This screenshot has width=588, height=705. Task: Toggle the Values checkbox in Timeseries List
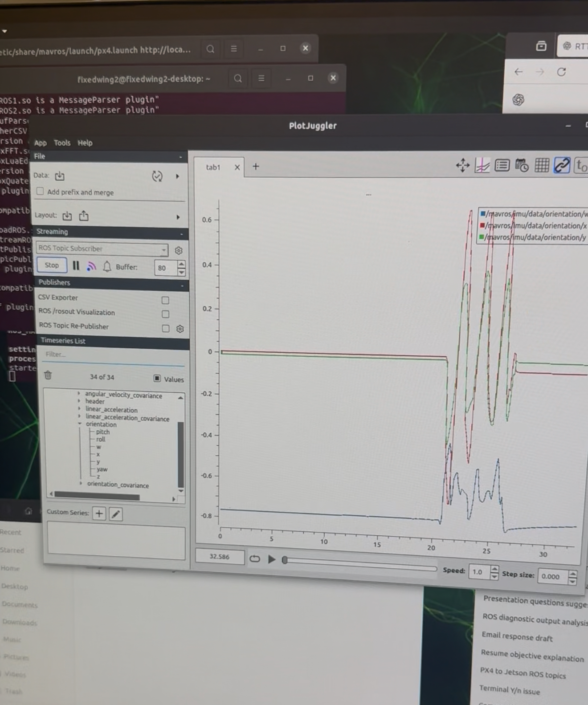[157, 378]
